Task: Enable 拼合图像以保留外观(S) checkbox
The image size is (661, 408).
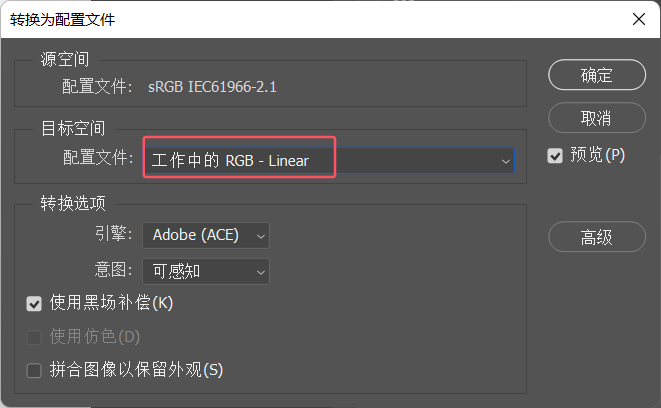Action: [x=35, y=370]
